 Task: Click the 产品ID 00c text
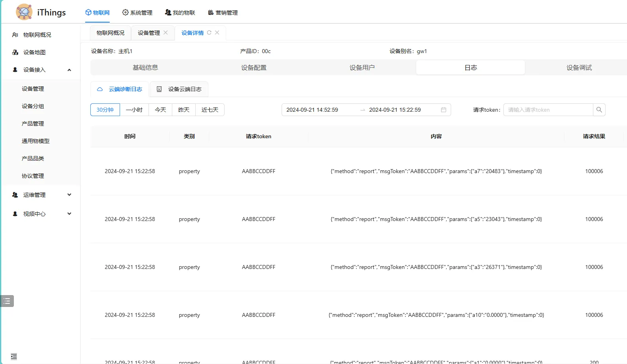[255, 51]
